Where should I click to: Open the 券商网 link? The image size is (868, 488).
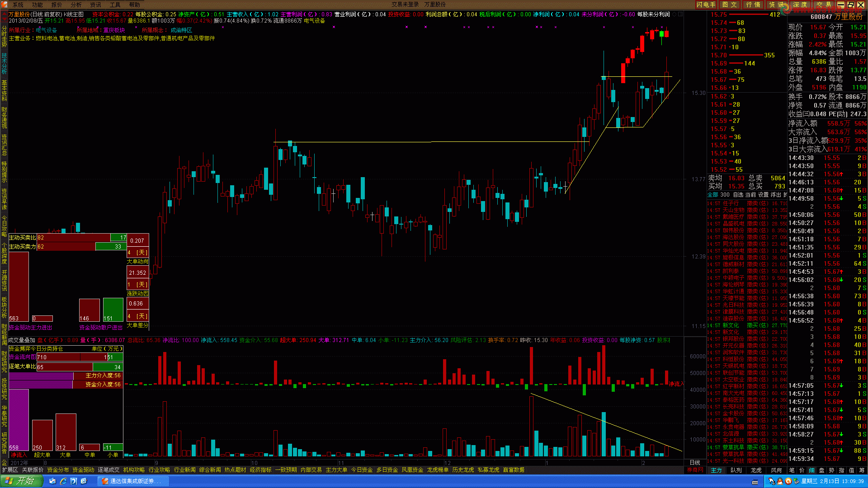point(695,470)
